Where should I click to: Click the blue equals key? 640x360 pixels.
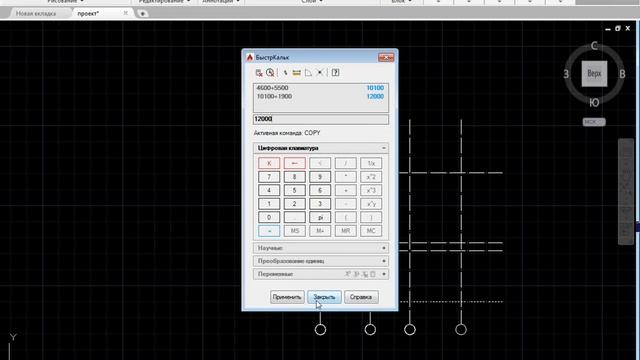click(x=269, y=231)
